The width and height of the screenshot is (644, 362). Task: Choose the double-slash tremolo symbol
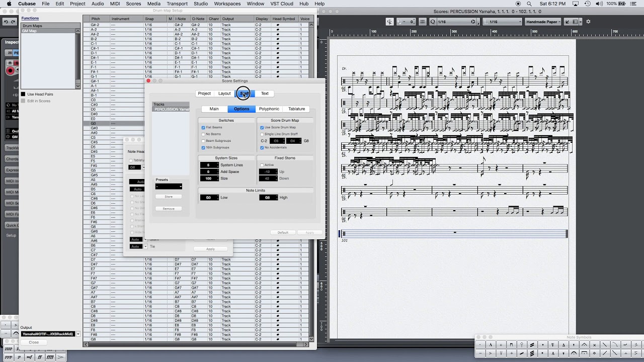pyautogui.click(x=532, y=345)
